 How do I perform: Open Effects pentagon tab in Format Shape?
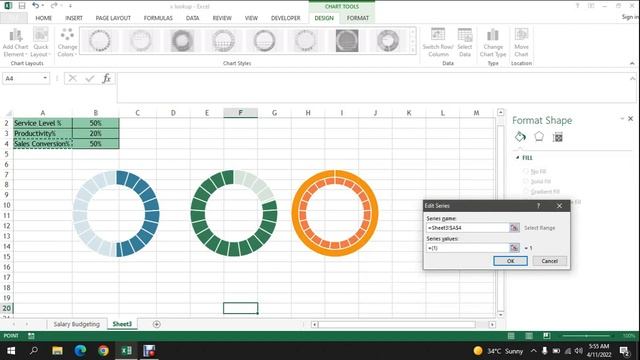tap(539, 137)
